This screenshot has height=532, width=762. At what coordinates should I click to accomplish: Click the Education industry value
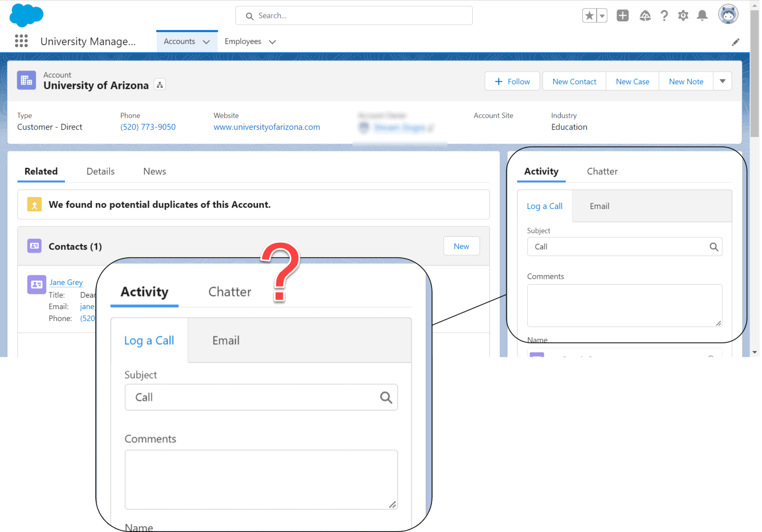(569, 127)
